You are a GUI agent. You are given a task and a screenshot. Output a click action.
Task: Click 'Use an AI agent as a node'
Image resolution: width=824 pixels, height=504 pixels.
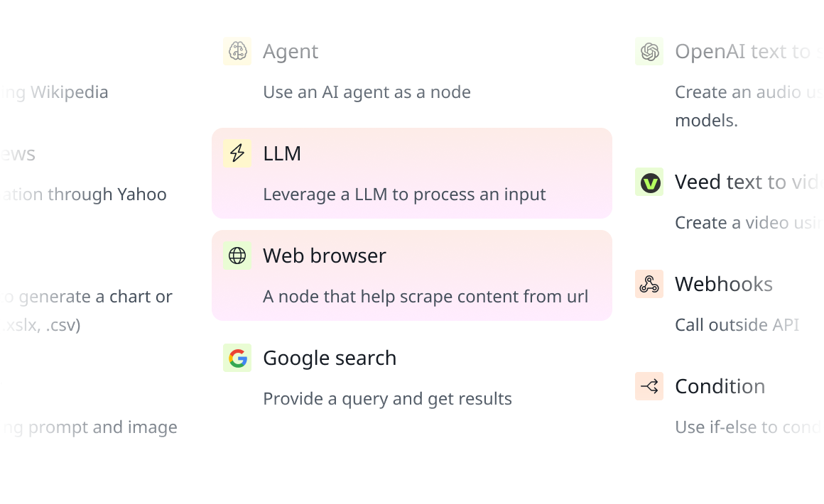pos(367,92)
